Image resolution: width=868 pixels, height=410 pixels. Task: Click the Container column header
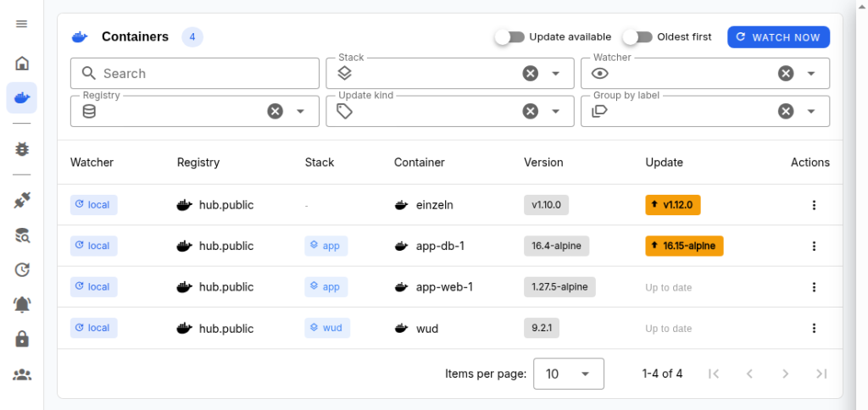[419, 162]
